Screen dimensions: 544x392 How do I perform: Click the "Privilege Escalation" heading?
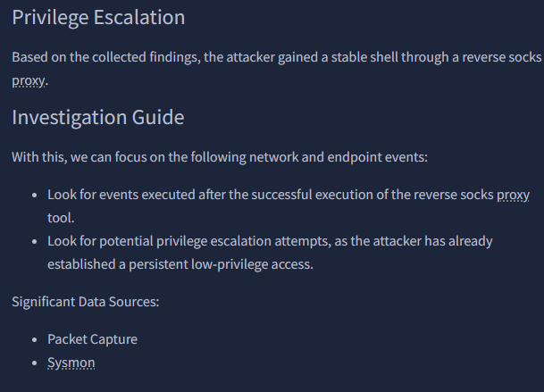coord(98,18)
